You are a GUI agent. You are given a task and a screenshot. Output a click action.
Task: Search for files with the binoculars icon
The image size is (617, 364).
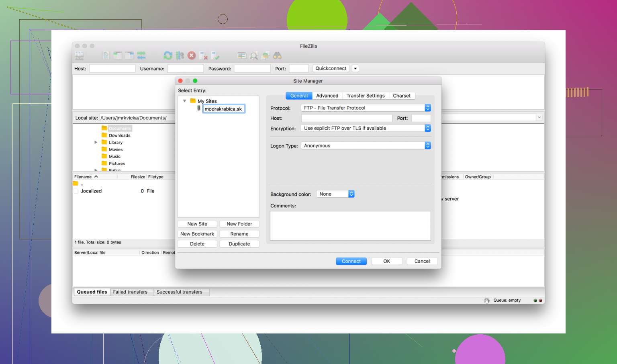point(277,55)
